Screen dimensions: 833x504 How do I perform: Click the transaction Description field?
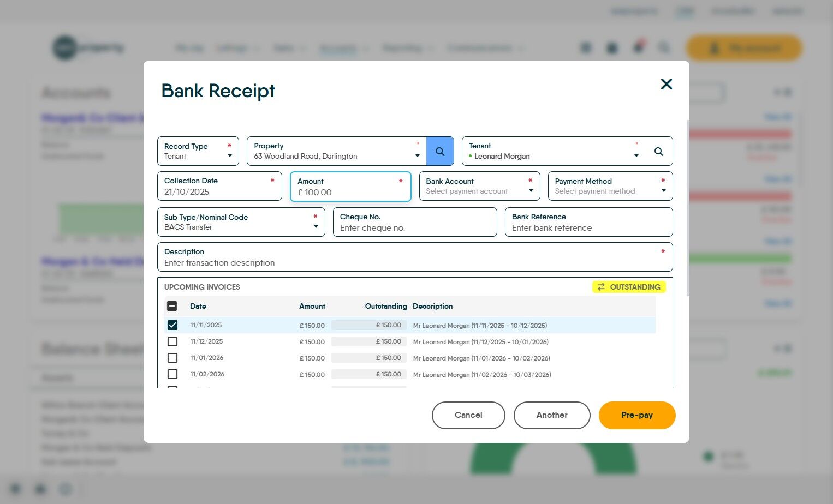point(415,257)
